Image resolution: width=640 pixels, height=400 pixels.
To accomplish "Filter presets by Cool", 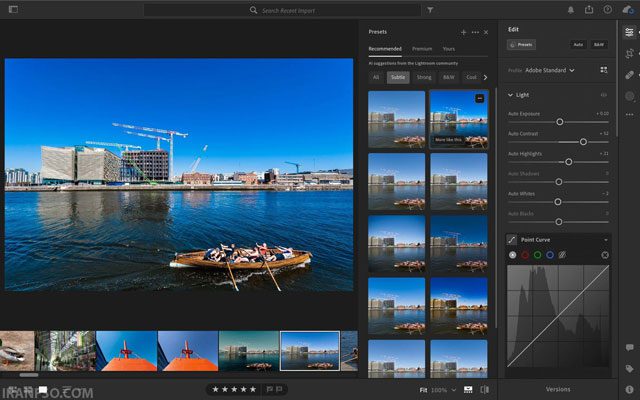I will click(x=471, y=77).
